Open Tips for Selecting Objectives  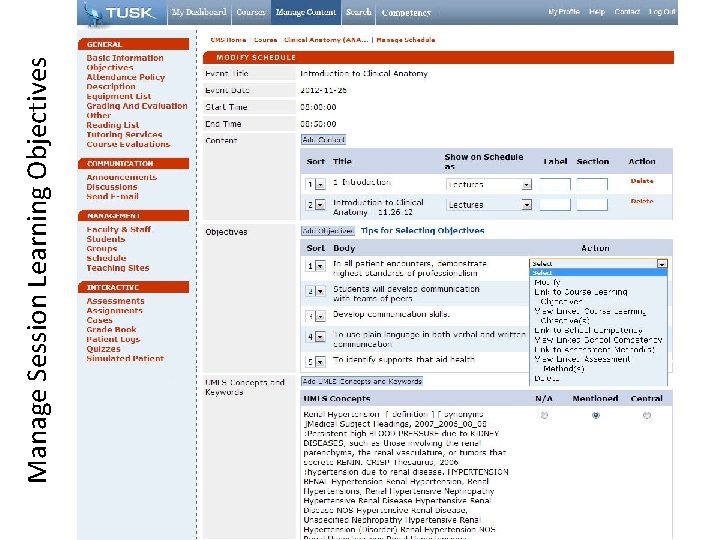pos(422,231)
